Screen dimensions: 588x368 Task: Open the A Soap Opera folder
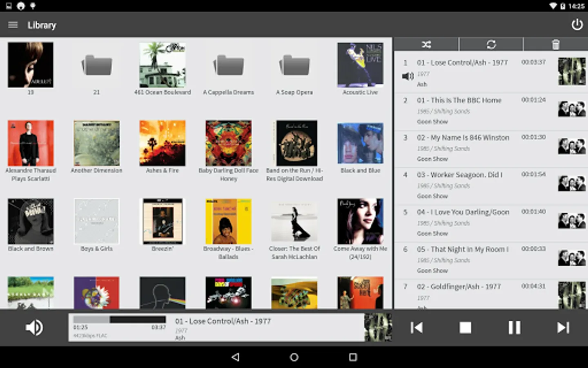pyautogui.click(x=294, y=65)
